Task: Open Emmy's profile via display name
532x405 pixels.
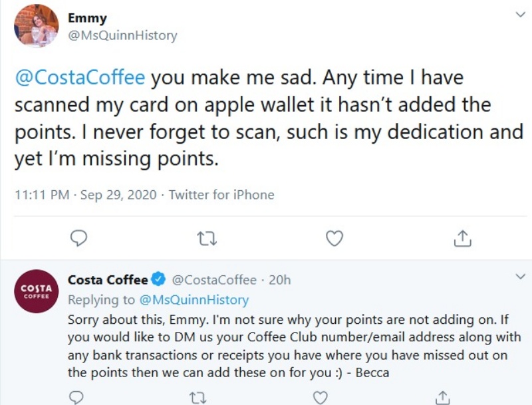Action: tap(87, 19)
